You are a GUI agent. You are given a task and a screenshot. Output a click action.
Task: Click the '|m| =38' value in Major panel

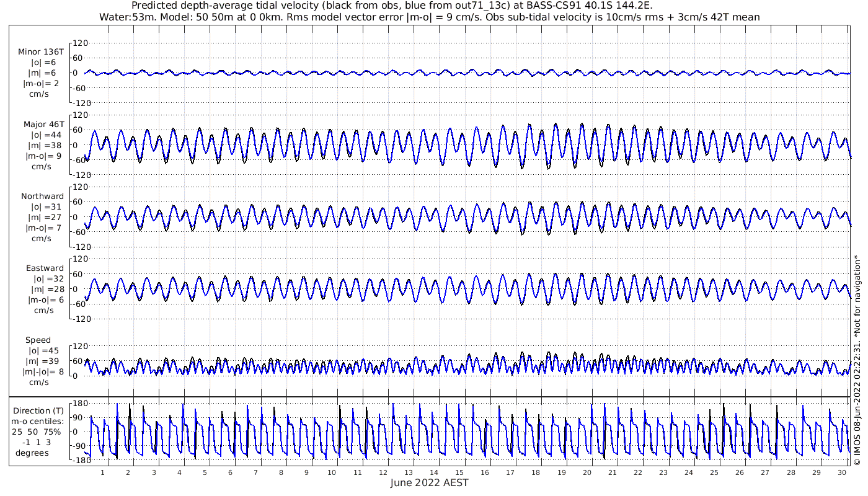[43, 146]
